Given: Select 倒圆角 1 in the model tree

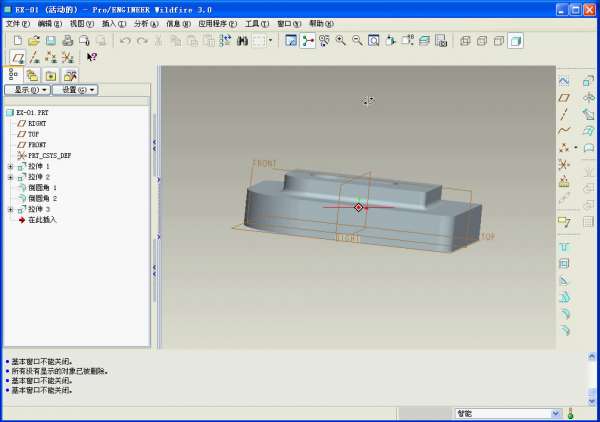Looking at the screenshot, I should (42, 188).
